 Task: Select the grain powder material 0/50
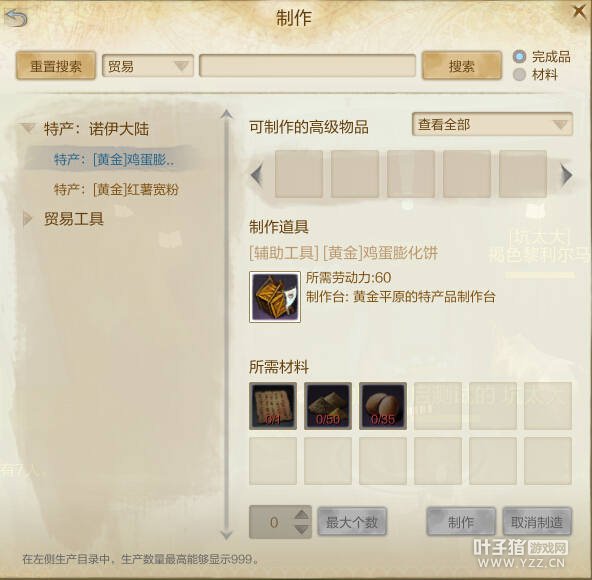point(328,406)
